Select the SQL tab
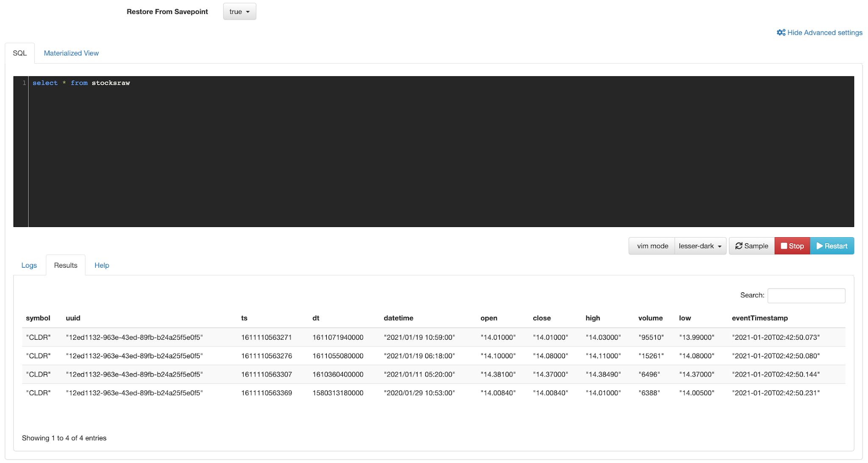 pyautogui.click(x=19, y=53)
